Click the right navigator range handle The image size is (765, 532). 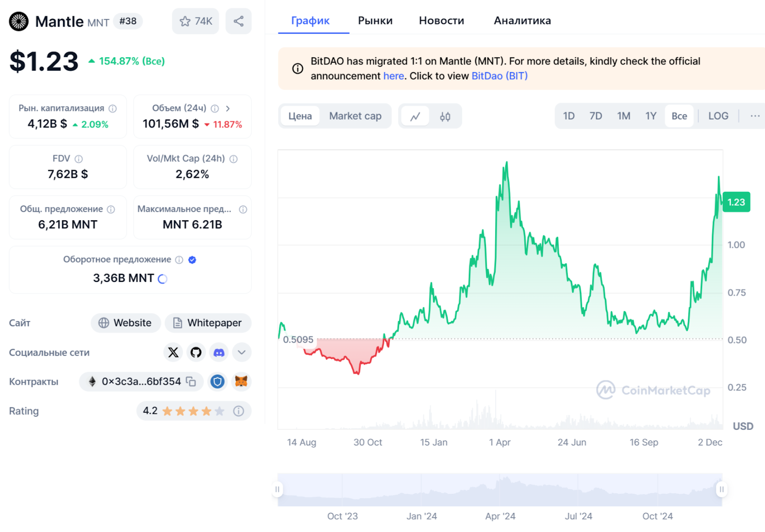click(x=722, y=489)
